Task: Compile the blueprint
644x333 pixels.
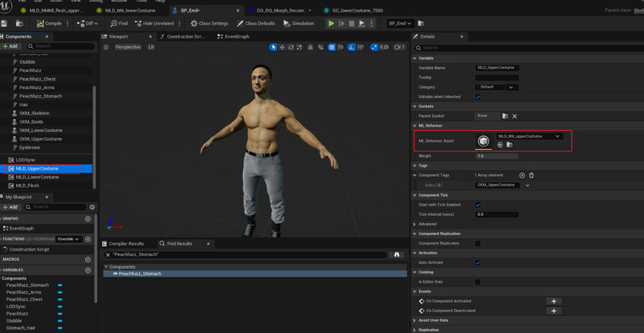Action: point(49,24)
